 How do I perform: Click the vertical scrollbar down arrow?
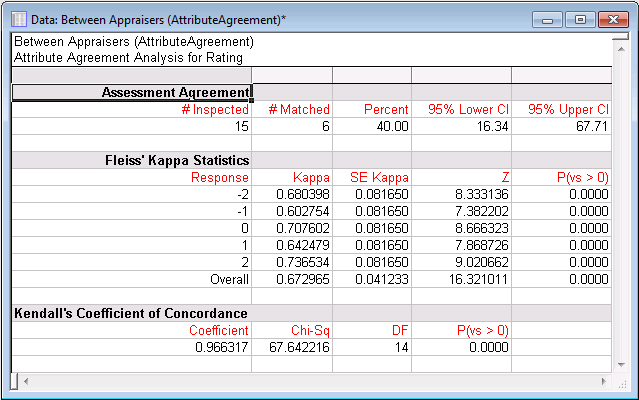pyautogui.click(x=621, y=365)
